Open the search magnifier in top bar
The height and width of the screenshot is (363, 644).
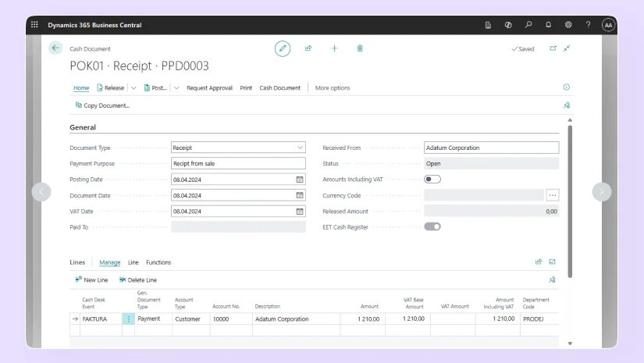(x=528, y=25)
